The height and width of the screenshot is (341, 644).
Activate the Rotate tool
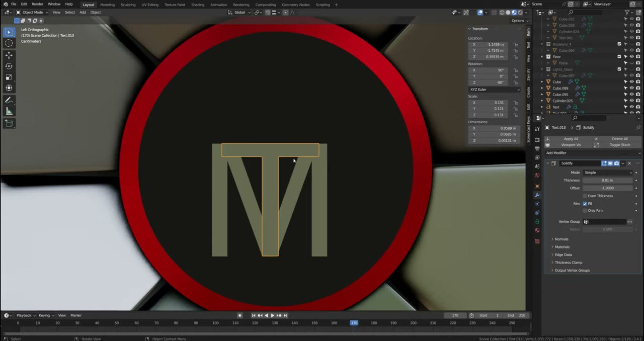[x=9, y=66]
